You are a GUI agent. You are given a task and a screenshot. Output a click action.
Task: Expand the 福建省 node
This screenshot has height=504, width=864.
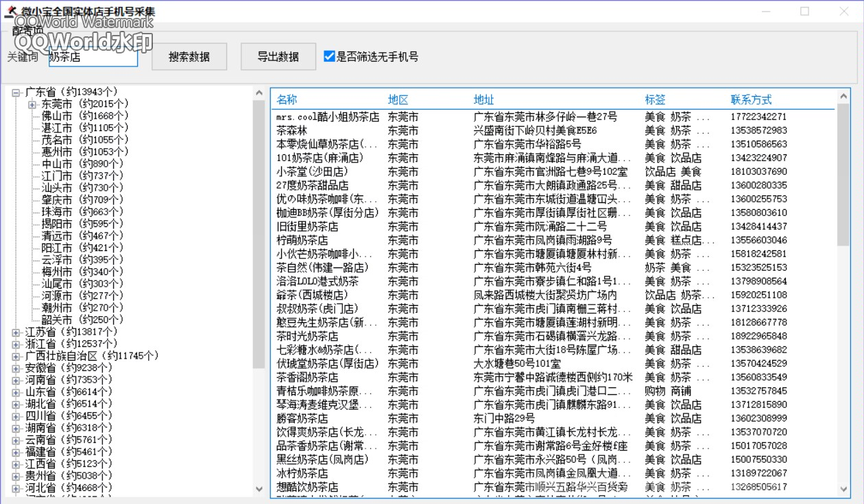16,452
